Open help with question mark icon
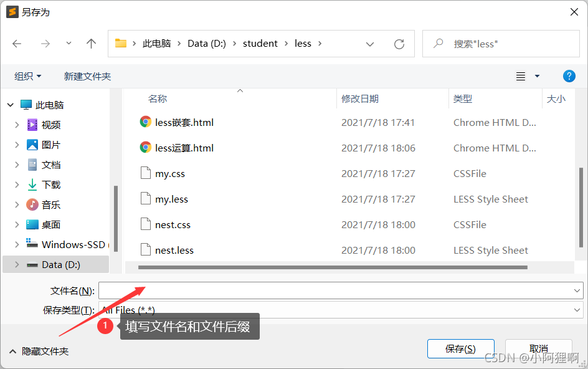This screenshot has height=369, width=588. click(569, 76)
